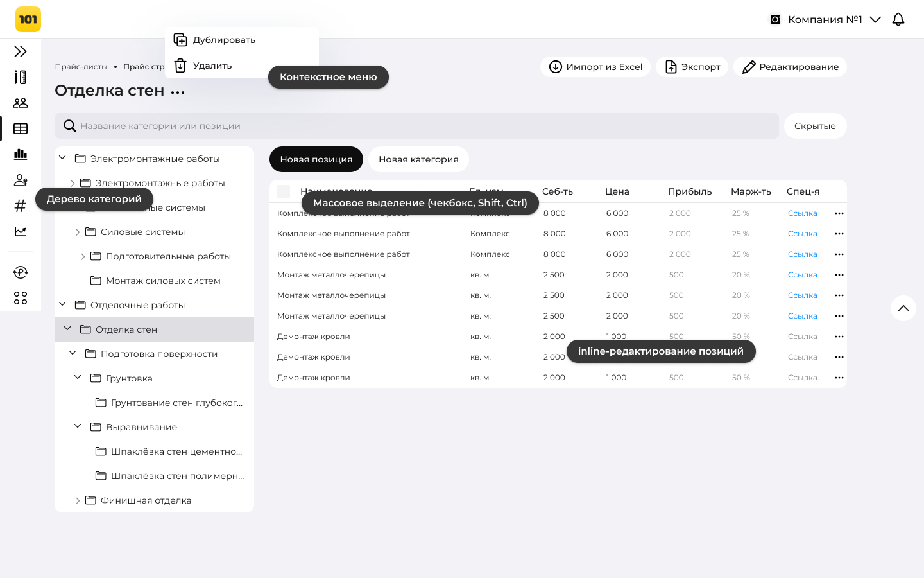Image resolution: width=924 pixels, height=578 pixels.
Task: Select Шпаклёвка стен цементно... tree item
Action: pyautogui.click(x=154, y=451)
